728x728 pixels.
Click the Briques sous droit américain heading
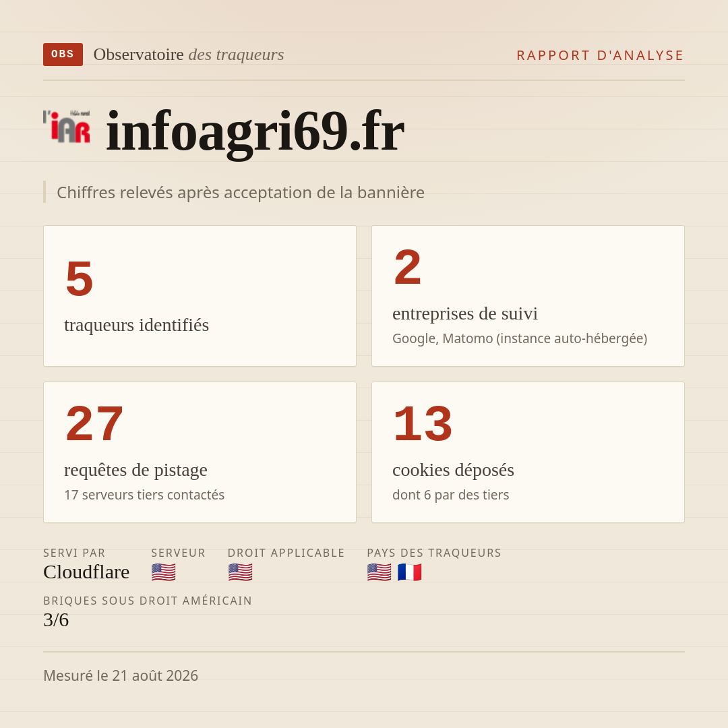(x=148, y=601)
